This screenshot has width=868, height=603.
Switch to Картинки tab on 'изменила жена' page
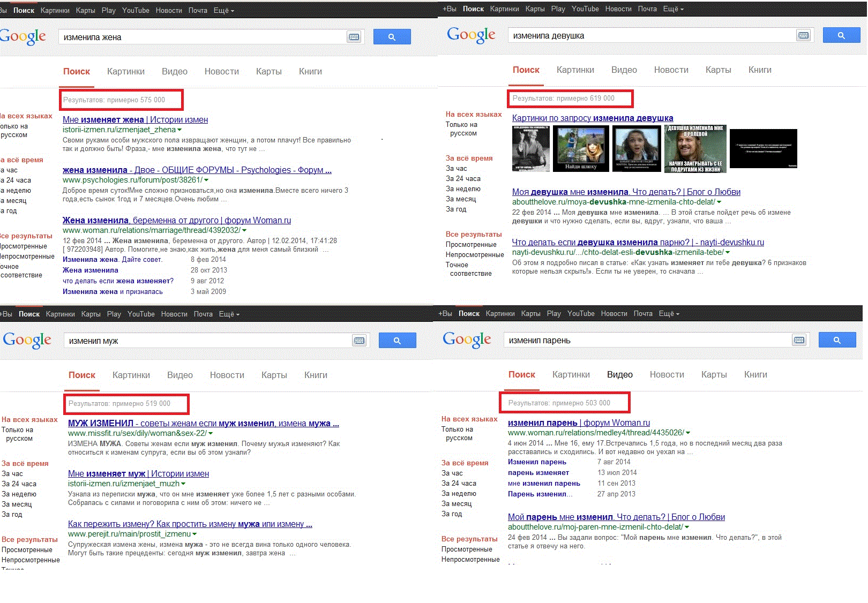tap(126, 71)
